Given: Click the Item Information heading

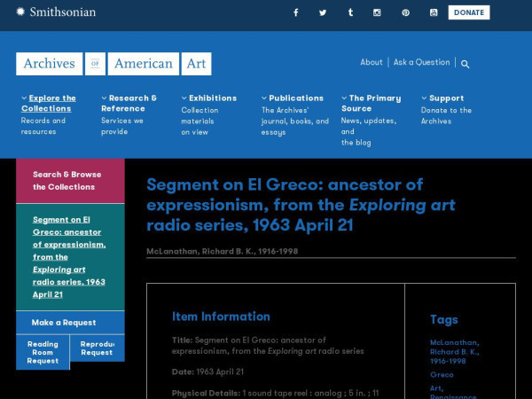Looking at the screenshot, I should point(221,317).
